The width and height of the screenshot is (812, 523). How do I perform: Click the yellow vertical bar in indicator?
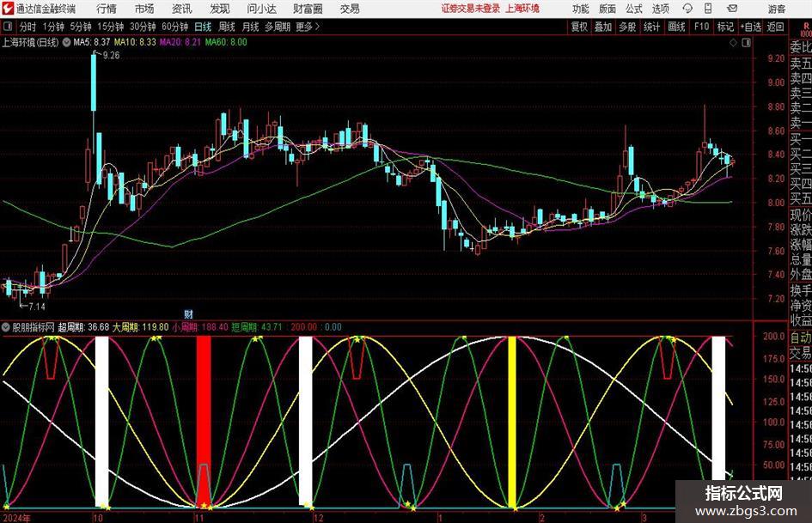(x=511, y=422)
